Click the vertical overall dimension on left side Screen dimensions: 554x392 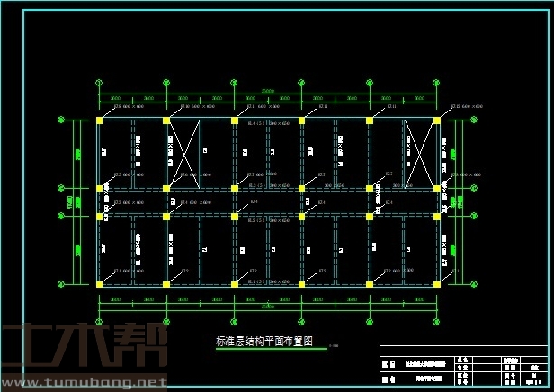[71, 201]
